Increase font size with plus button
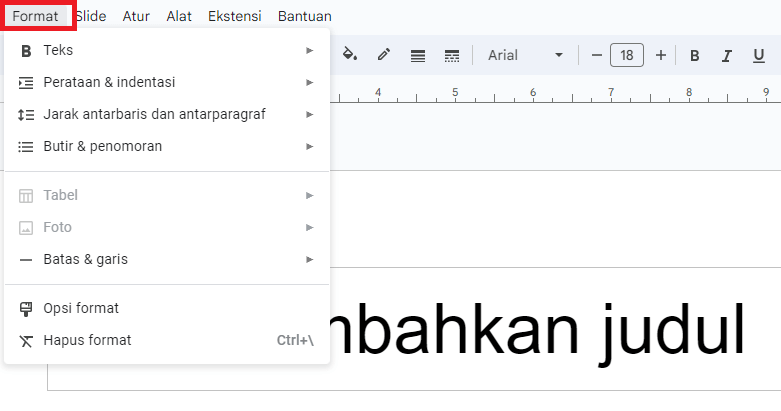 click(x=660, y=55)
